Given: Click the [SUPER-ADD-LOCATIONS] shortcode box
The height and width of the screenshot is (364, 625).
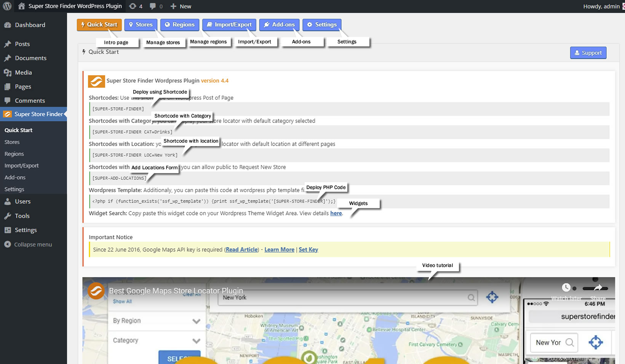Looking at the screenshot, I should point(349,178).
